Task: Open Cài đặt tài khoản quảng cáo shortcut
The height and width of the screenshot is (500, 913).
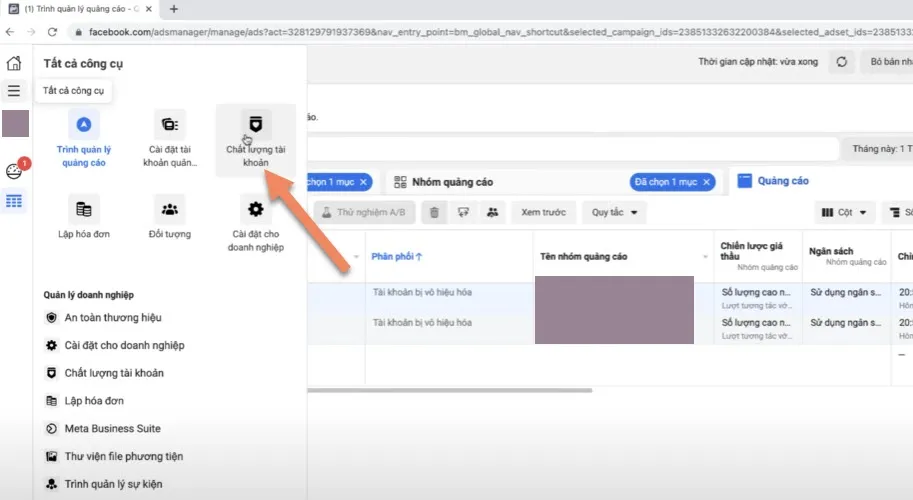Action: [170, 139]
